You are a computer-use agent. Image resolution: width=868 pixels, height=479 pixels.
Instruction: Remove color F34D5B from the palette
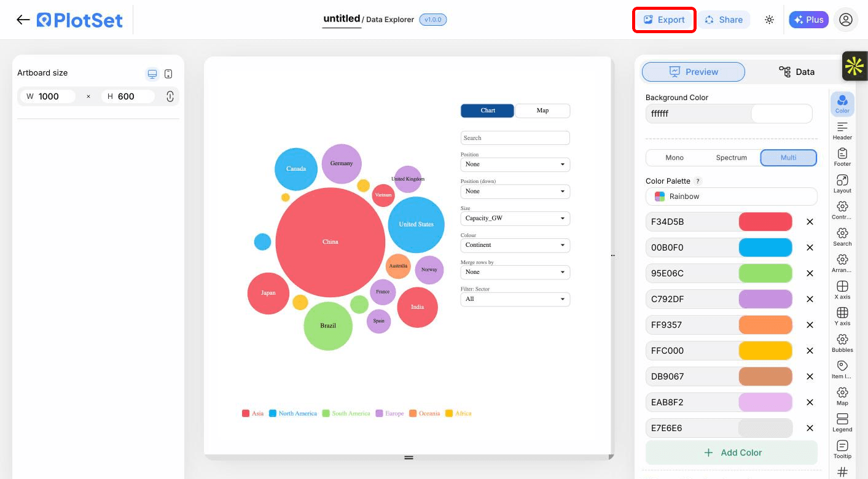coord(810,222)
